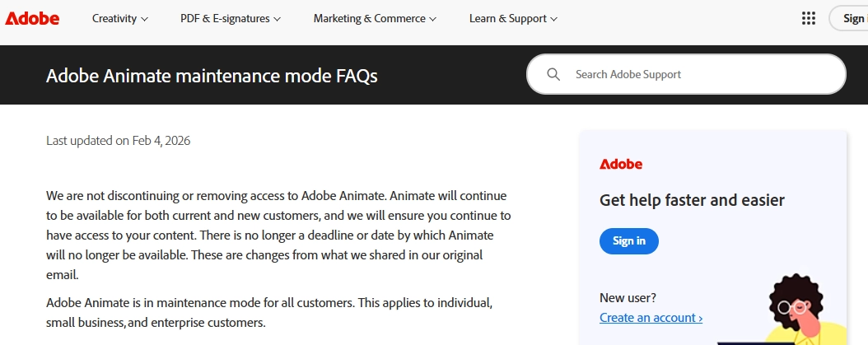The image size is (868, 345).
Task: Click the Adobe logo in the top navigation
Action: (32, 18)
